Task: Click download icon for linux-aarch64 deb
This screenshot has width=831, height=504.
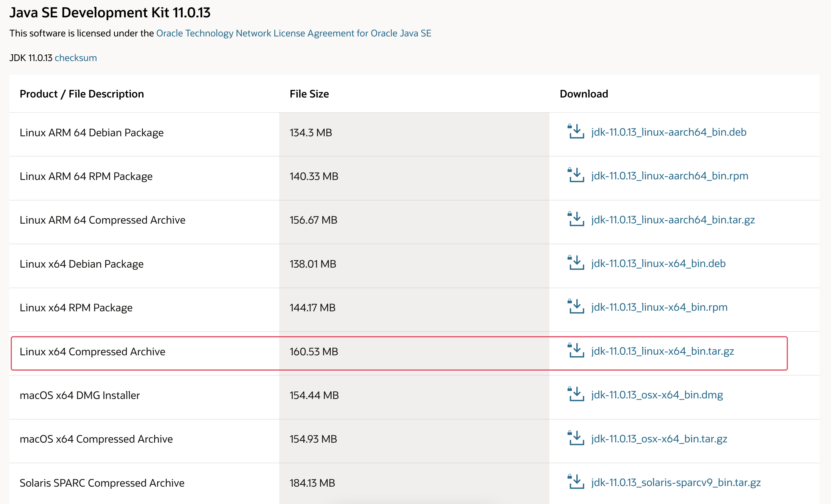Action: pyautogui.click(x=576, y=131)
